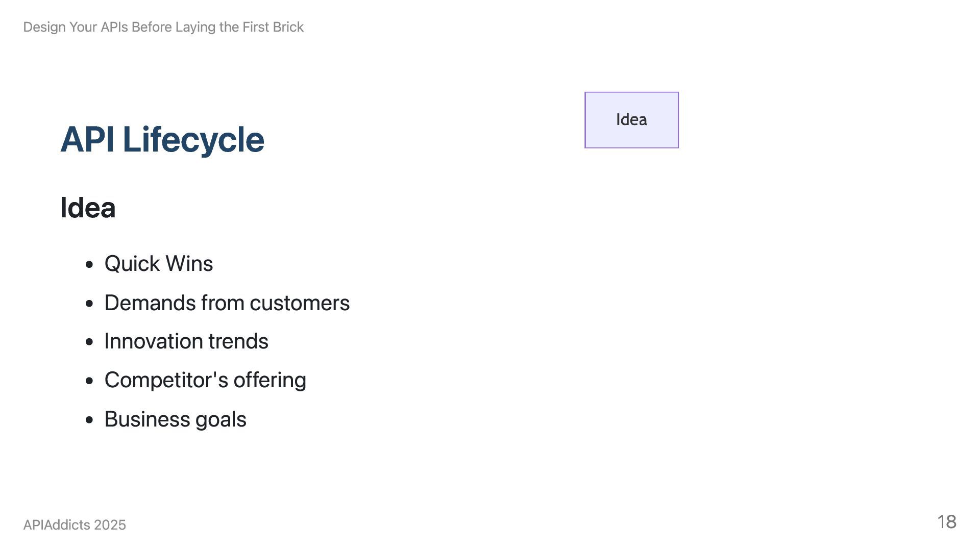Click 'Lifecycle' in the slide title
The width and height of the screenshot is (980, 551).
(193, 139)
